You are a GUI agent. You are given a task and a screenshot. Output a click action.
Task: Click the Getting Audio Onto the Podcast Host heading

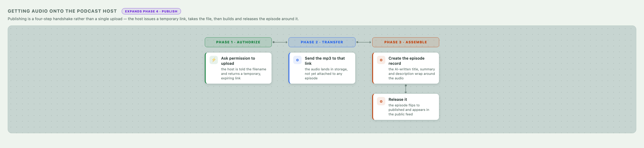(62, 11)
